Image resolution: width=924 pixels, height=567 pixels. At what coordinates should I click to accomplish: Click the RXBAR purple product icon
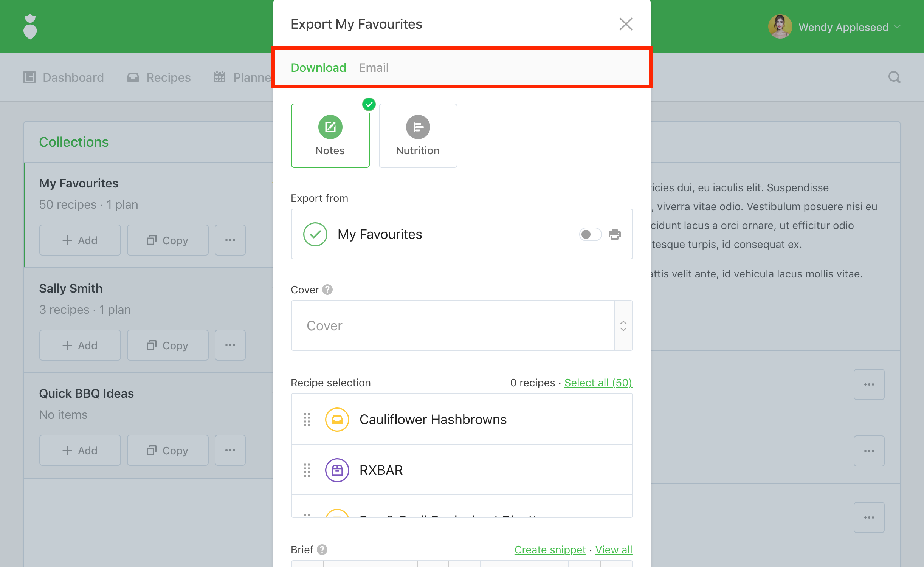coord(336,470)
